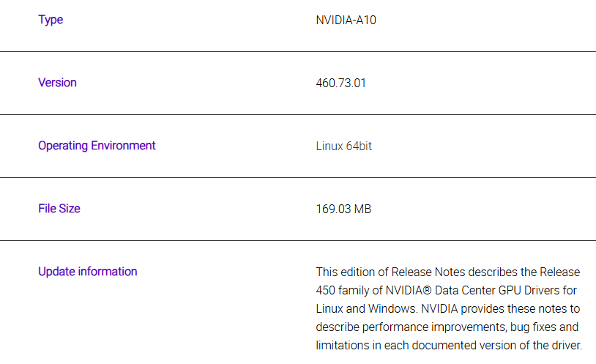Screen dimensions: 596x364
Task: Click the word "limitations" in the description
Action: [343, 344]
